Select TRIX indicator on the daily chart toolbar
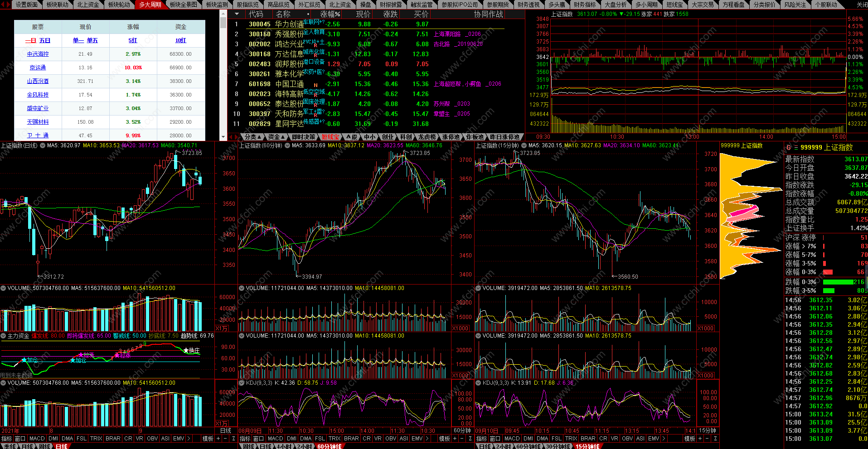This screenshot has width=868, height=449. point(96,439)
